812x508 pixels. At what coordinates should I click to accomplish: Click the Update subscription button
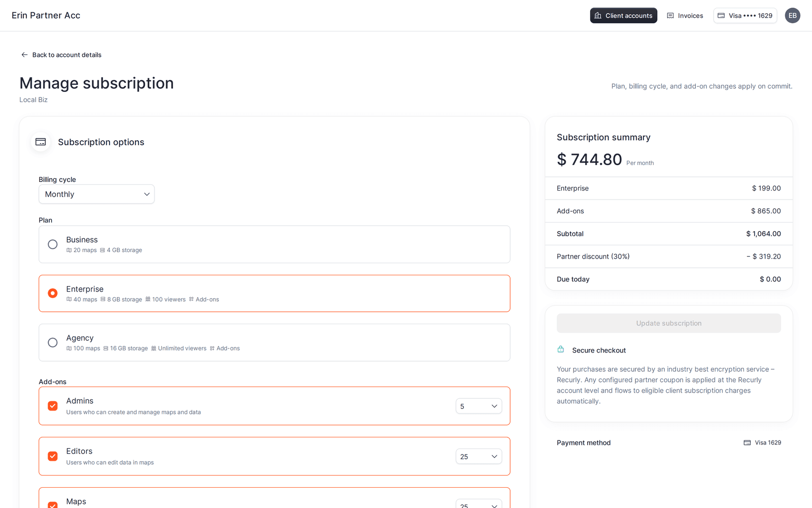click(669, 323)
